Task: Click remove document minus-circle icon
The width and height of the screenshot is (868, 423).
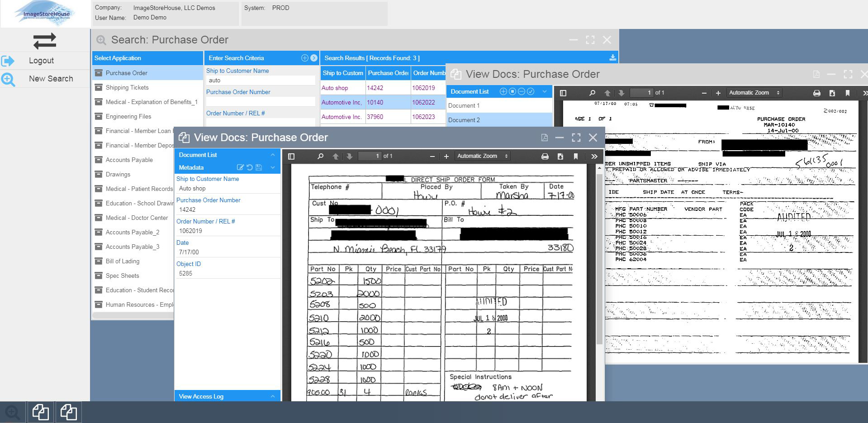Action: [522, 91]
